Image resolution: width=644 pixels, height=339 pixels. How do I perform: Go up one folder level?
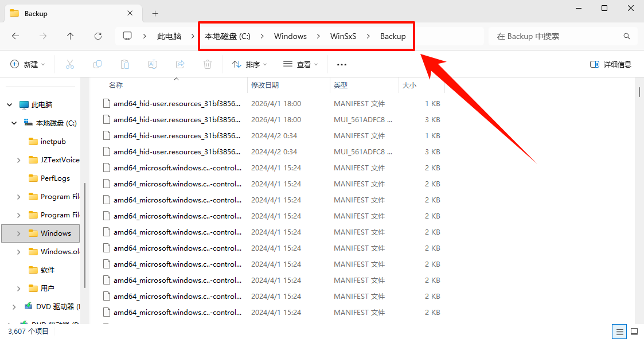[x=70, y=36]
